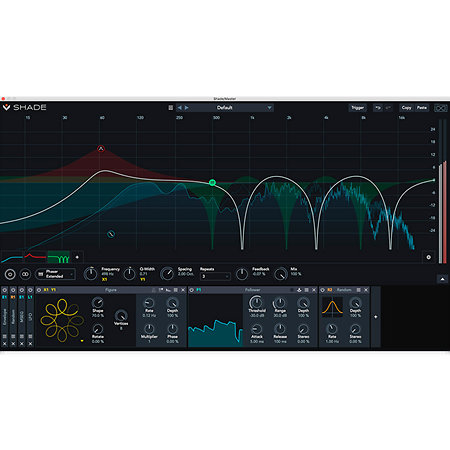Remove the collapsed LFO modulator
The width and height of the screenshot is (450, 450).
pos(30,344)
